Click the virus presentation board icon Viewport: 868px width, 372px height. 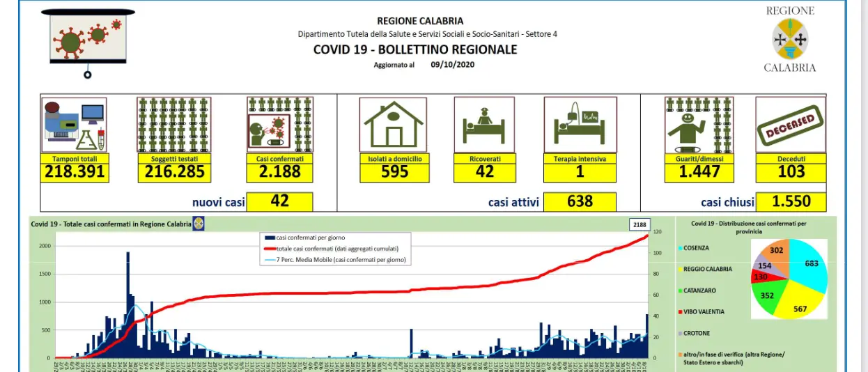tap(88, 42)
